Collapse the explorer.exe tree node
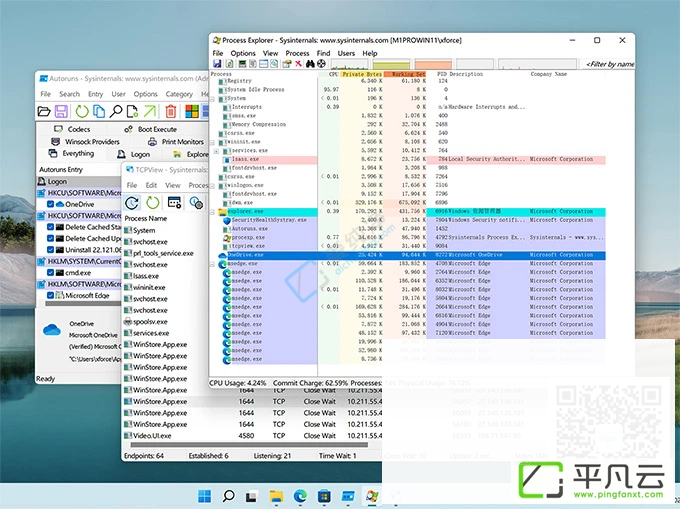This screenshot has height=509, width=680. tap(212, 212)
